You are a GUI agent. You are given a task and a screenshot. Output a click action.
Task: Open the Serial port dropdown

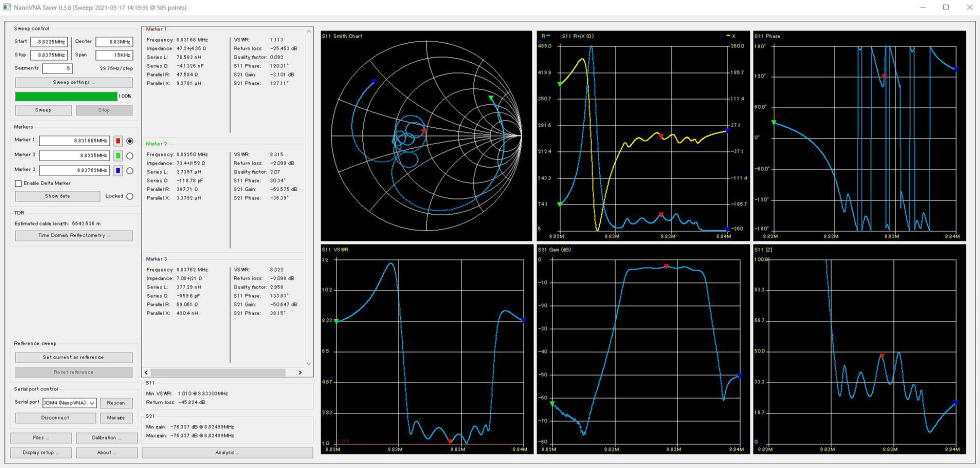pos(70,402)
